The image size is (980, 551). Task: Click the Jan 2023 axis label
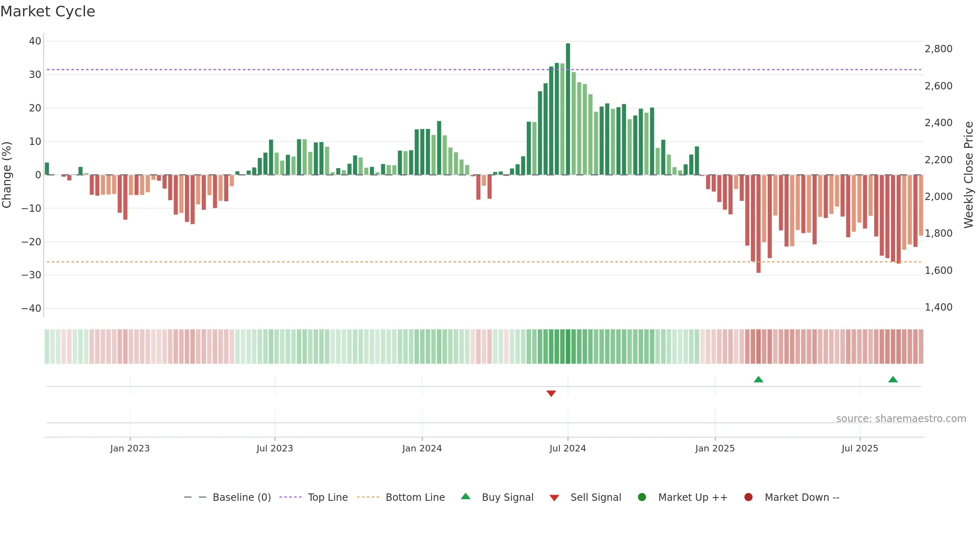pyautogui.click(x=130, y=448)
